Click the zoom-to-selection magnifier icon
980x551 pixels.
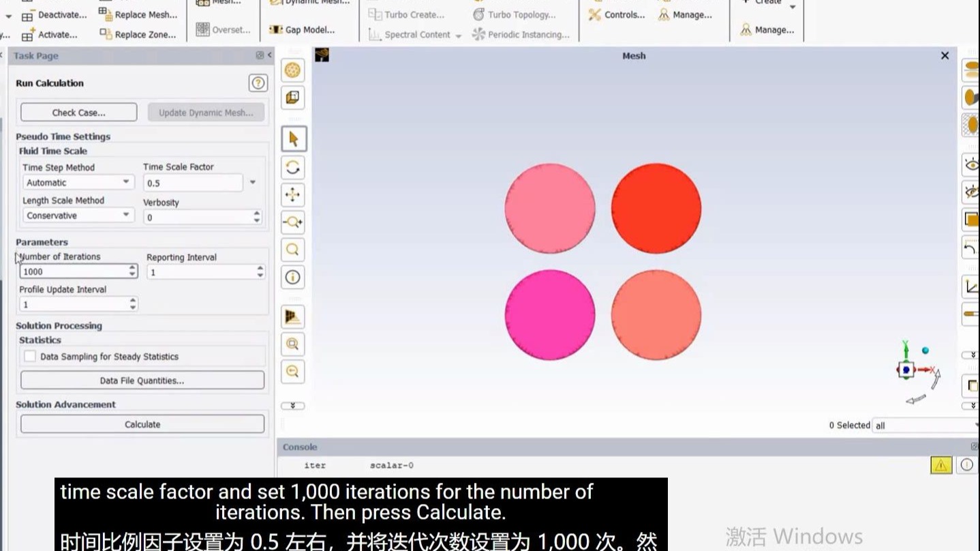pos(293,344)
